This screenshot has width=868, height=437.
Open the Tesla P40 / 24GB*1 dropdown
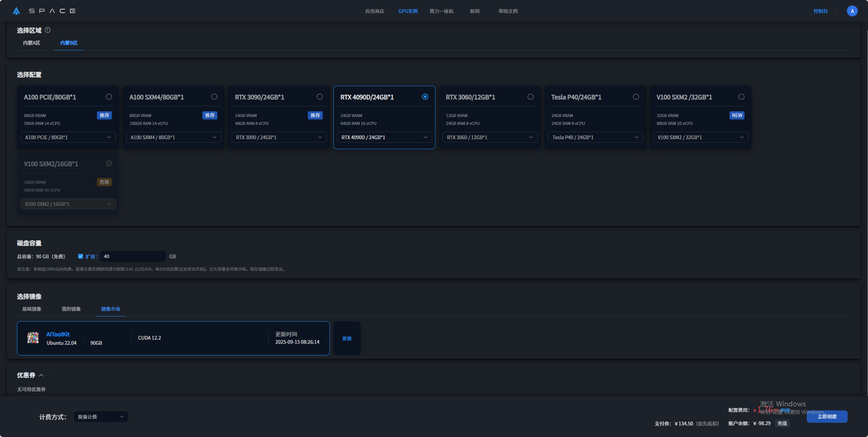595,137
